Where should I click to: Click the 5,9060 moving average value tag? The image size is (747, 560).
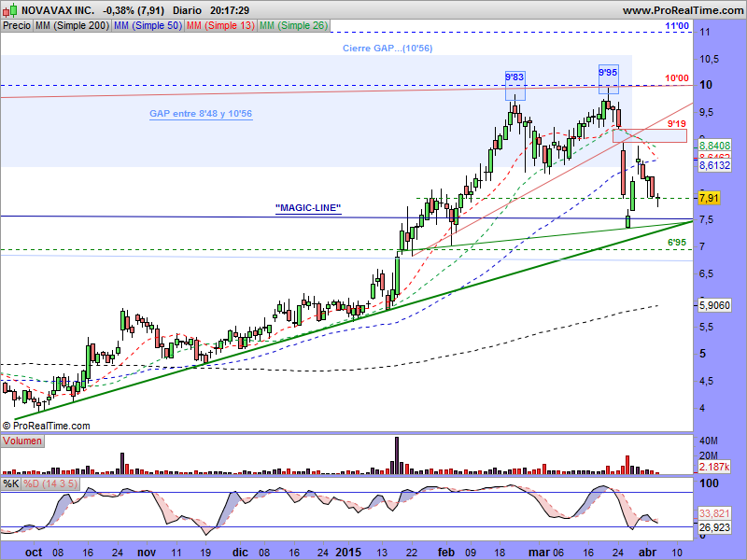pyautogui.click(x=714, y=305)
